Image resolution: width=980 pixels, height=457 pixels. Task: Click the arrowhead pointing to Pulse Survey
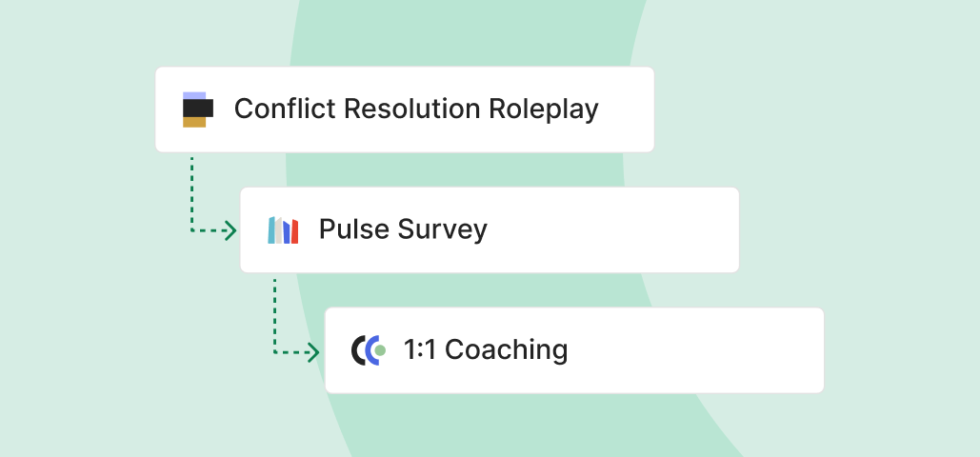pyautogui.click(x=230, y=230)
